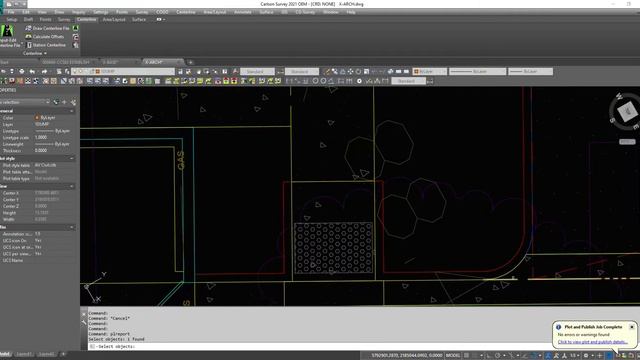Open the ByLayer lineweight dropdown
Image resolution: width=640 pixels, height=360 pixels.
click(531, 71)
